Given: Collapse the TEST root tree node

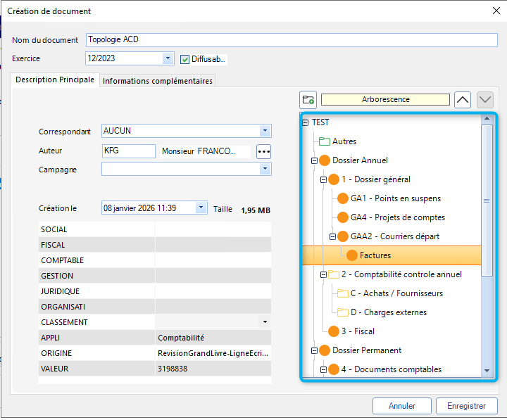Looking at the screenshot, I should click(306, 122).
